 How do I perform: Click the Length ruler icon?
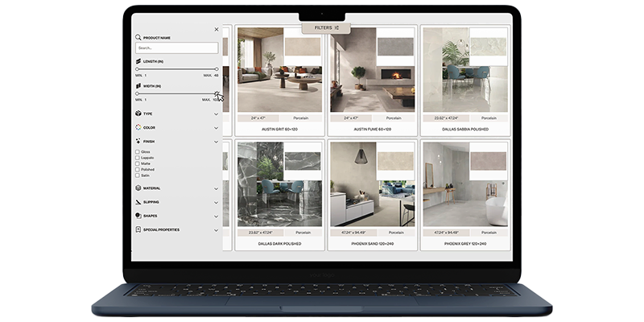(x=138, y=61)
